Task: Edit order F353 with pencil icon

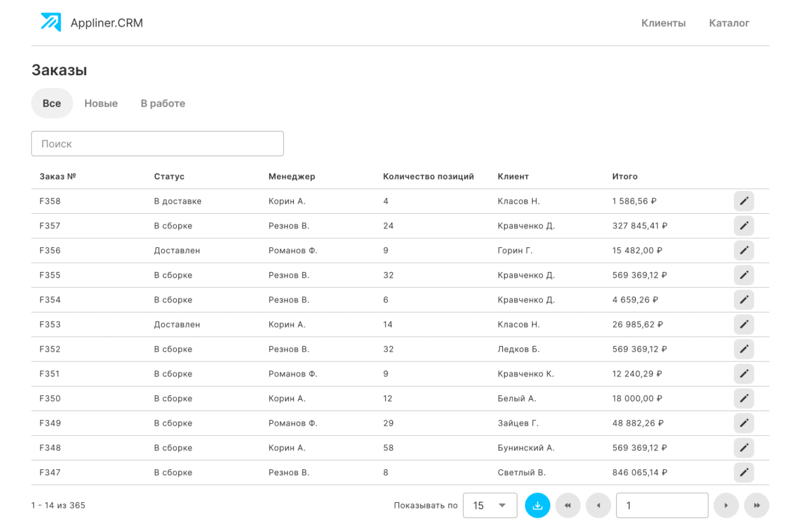Action: pos(744,324)
